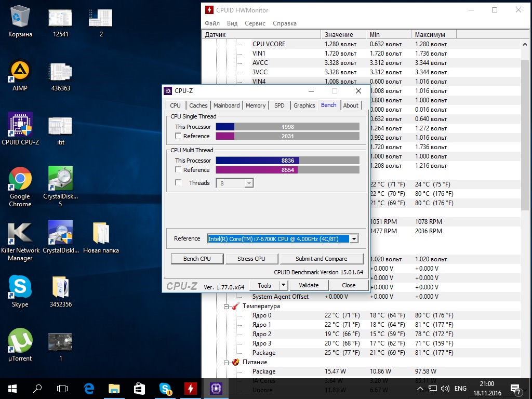The width and height of the screenshot is (532, 399).
Task: Launch Google Chrome from the desktop
Action: pos(20,187)
